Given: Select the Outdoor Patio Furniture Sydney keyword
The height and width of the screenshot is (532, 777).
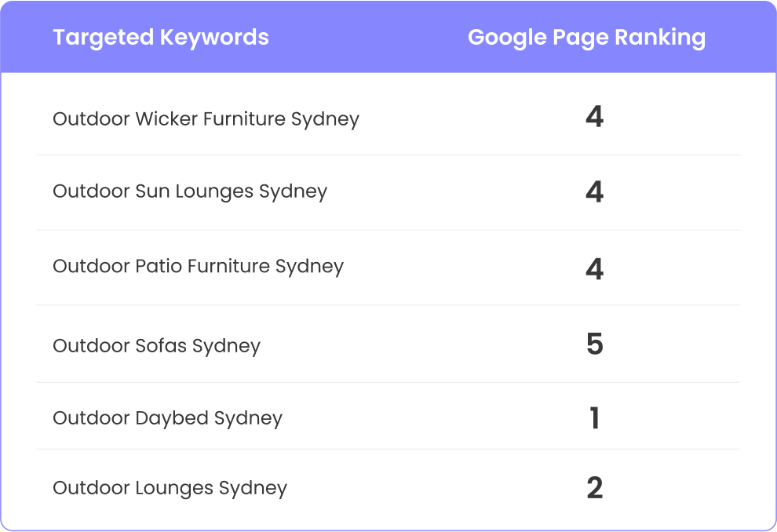Looking at the screenshot, I should (199, 267).
